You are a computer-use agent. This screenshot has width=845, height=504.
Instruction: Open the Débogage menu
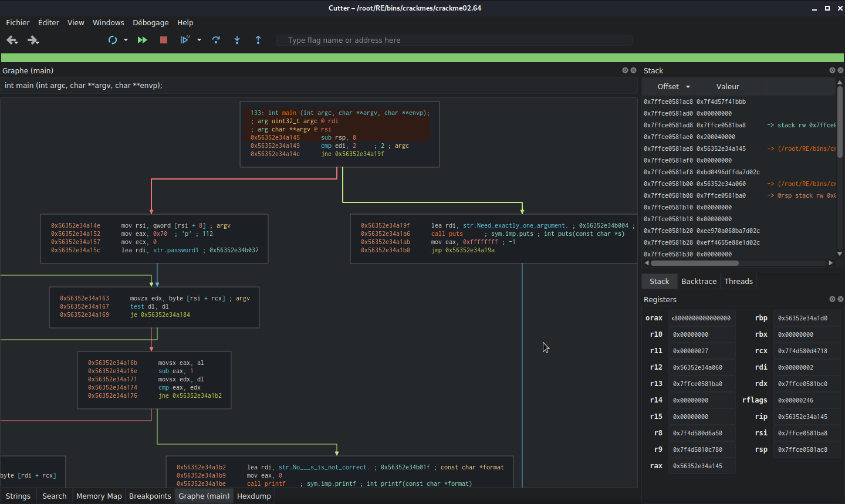click(151, 22)
